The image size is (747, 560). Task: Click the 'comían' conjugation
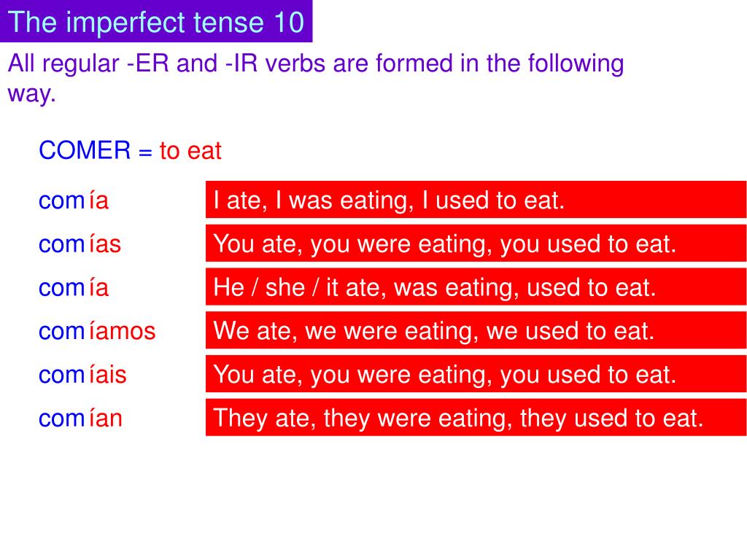pos(80,418)
